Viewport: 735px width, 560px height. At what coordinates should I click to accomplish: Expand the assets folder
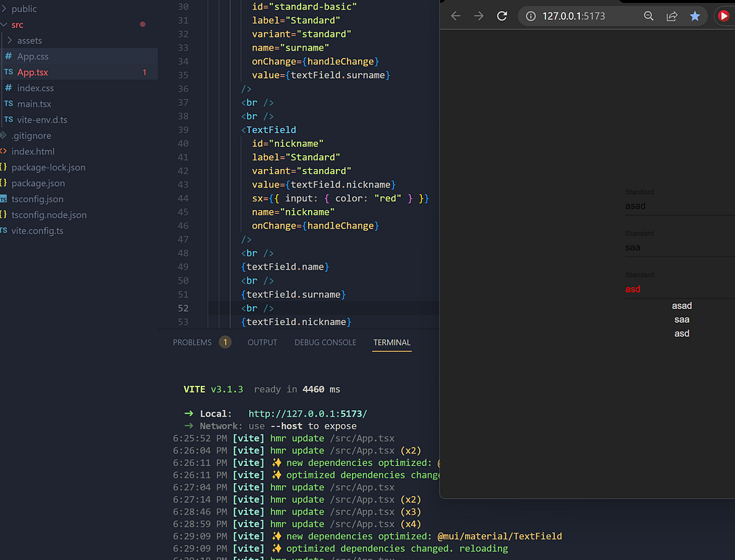(x=29, y=40)
